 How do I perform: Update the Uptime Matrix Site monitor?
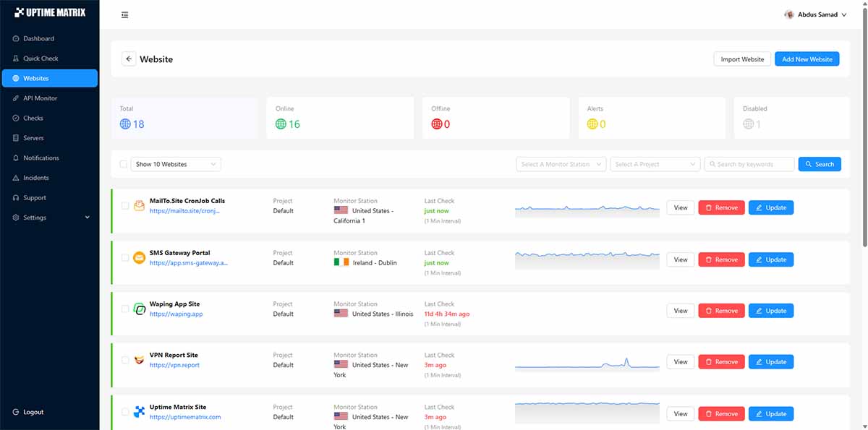point(771,414)
